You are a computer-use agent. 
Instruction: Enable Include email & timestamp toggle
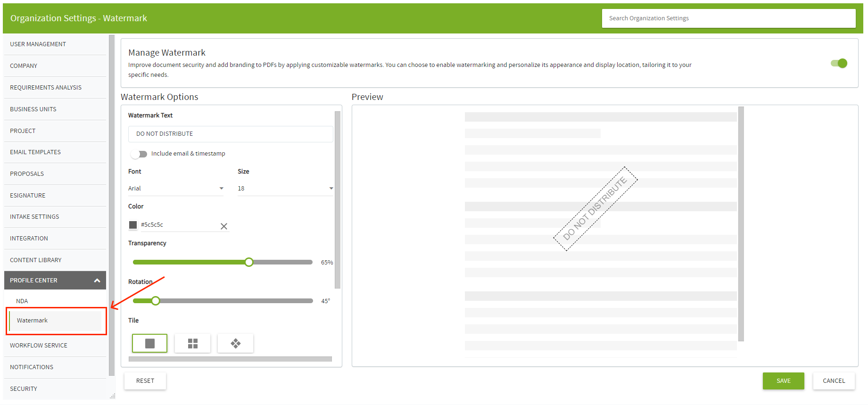click(x=139, y=154)
